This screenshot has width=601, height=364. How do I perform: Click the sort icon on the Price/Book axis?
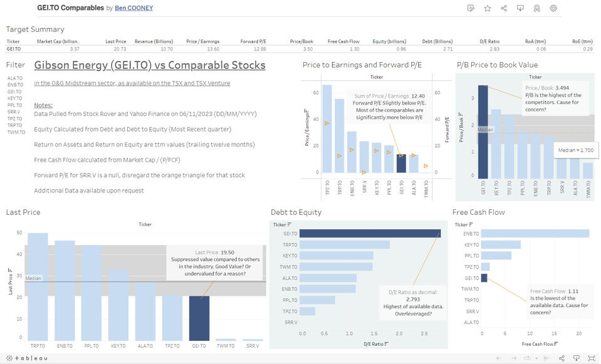461,114
